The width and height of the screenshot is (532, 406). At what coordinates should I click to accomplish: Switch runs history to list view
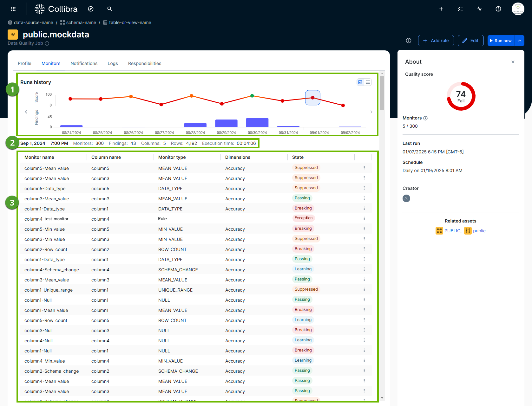point(368,82)
